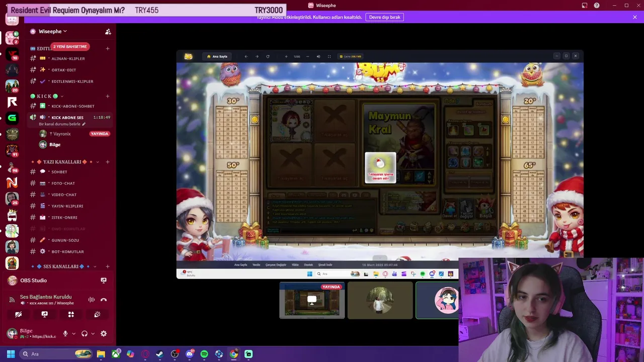Open File Explorer from the taskbar

click(101, 354)
